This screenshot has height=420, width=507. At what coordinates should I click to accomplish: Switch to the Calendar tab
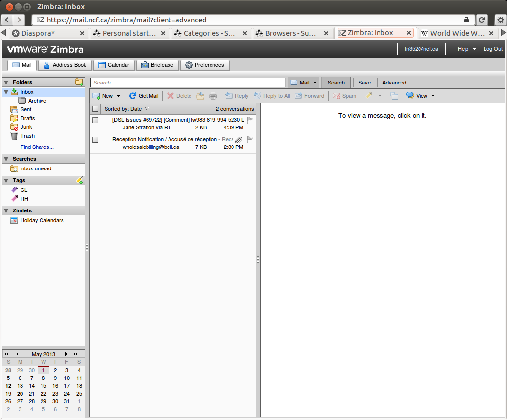click(x=114, y=65)
